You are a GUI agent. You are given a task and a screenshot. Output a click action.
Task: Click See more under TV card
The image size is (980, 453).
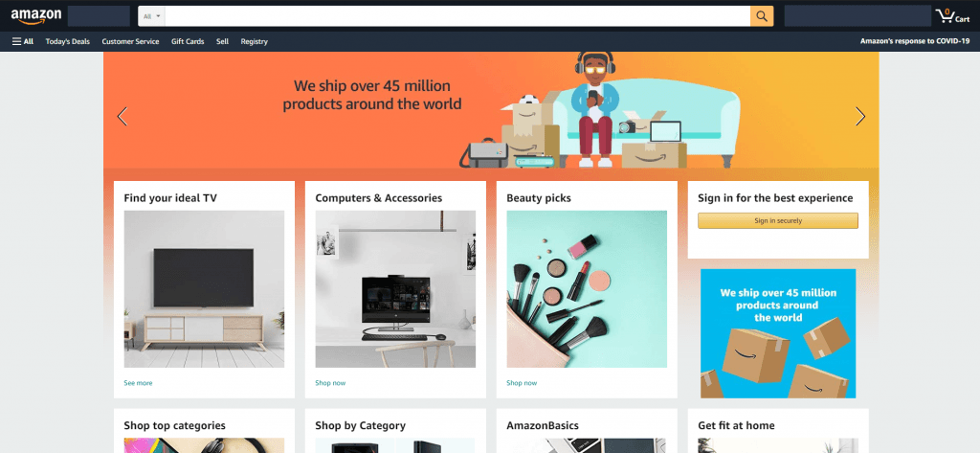point(138,383)
